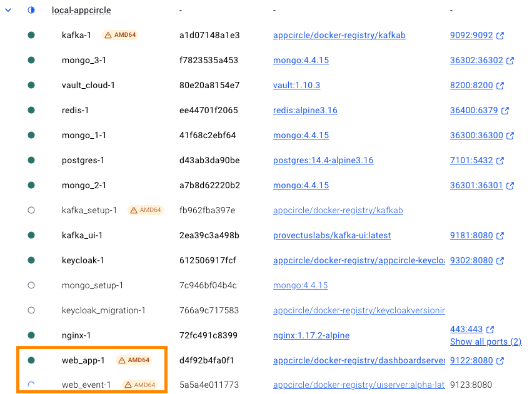Click the AMD64 warning badge on web_event-1

click(140, 385)
